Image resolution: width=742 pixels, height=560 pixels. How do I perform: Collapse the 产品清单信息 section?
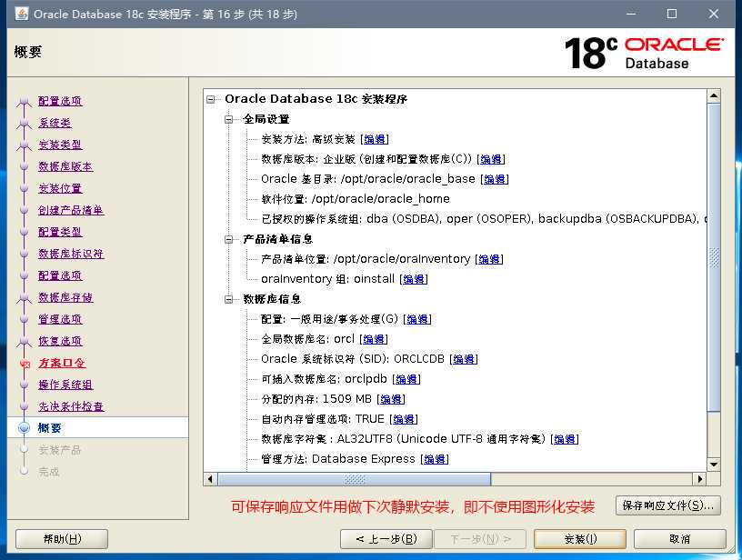coord(229,239)
